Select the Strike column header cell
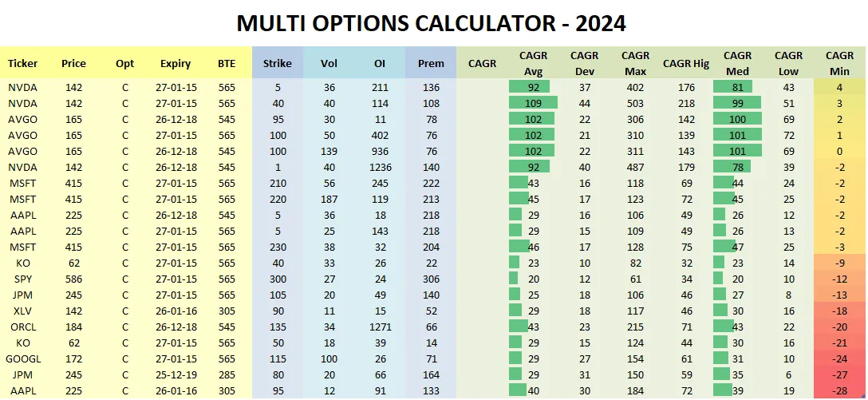868x400 pixels. tap(277, 63)
